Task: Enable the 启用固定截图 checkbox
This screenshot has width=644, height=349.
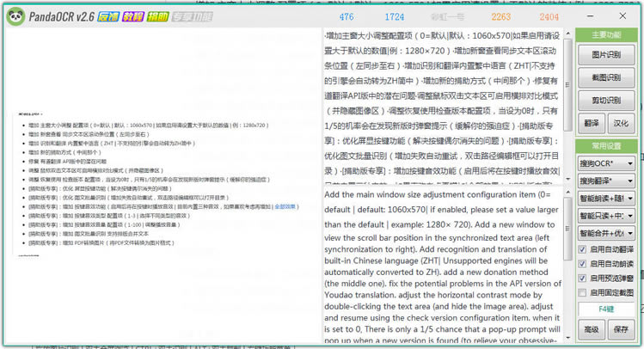Action: pos(582,293)
